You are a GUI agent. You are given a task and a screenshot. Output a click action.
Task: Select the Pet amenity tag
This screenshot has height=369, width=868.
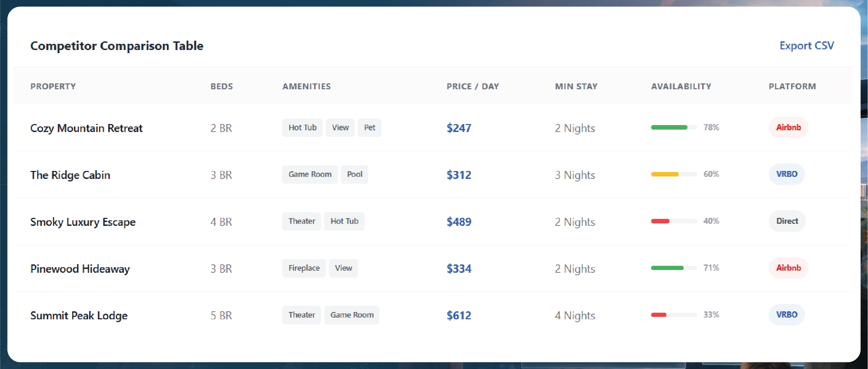369,128
